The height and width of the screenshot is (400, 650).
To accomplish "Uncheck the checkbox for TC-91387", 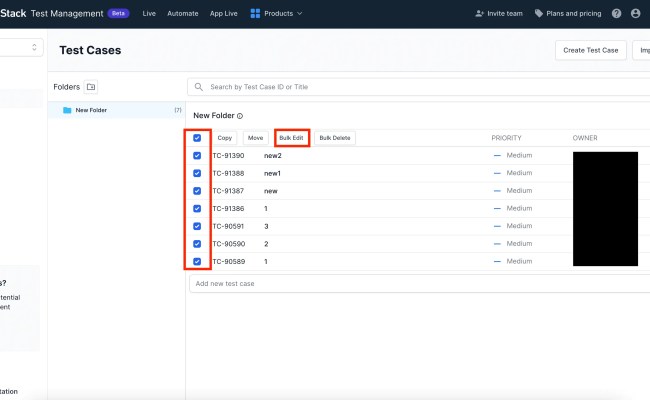I will click(x=197, y=191).
